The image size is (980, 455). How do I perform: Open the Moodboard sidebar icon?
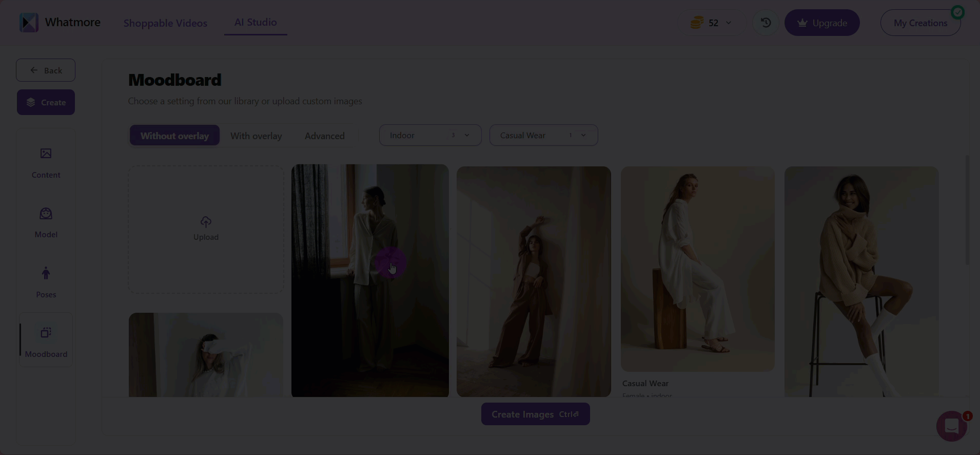pos(46,333)
